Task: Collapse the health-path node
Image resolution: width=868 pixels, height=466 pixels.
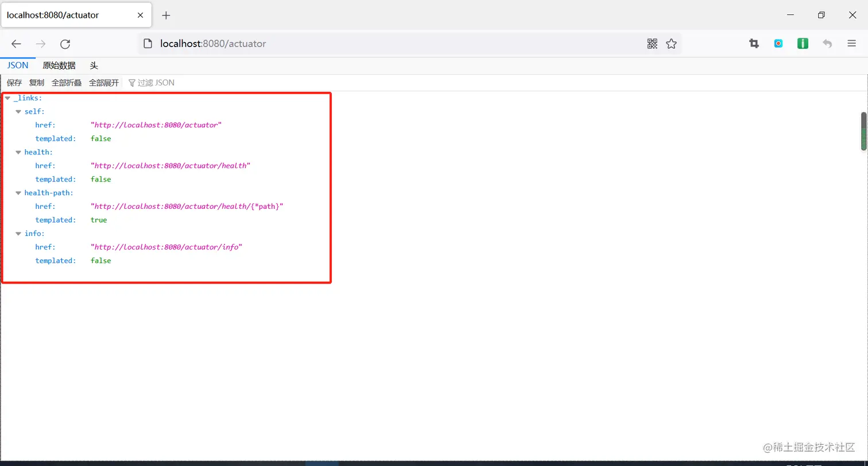Action: point(18,193)
